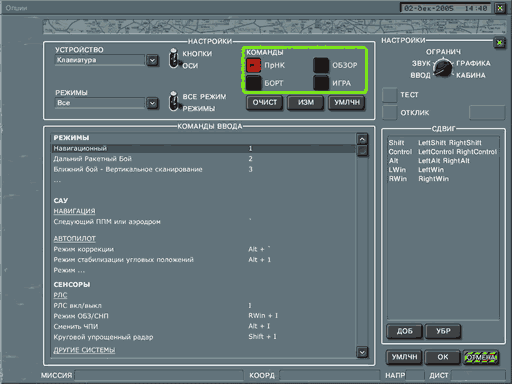The width and height of the screenshot is (512, 384).
Task: Click the ДИСТ field
Action: tap(478, 375)
